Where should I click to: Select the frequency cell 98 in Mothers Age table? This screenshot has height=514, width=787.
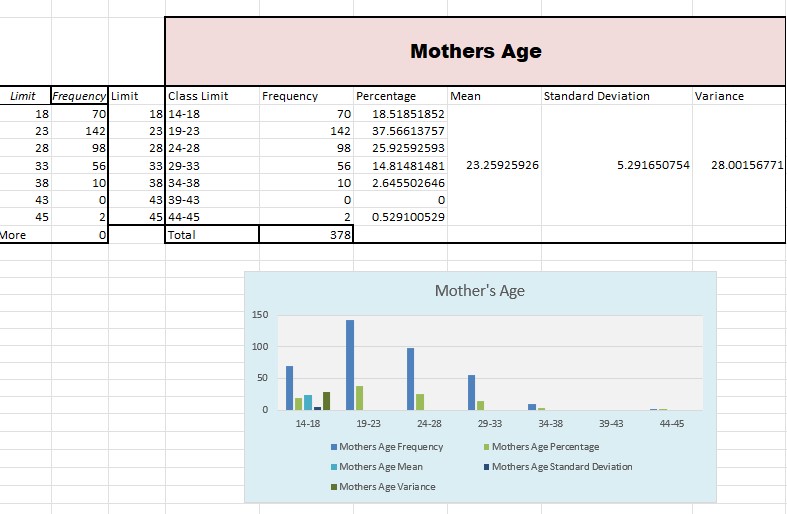(x=306, y=148)
